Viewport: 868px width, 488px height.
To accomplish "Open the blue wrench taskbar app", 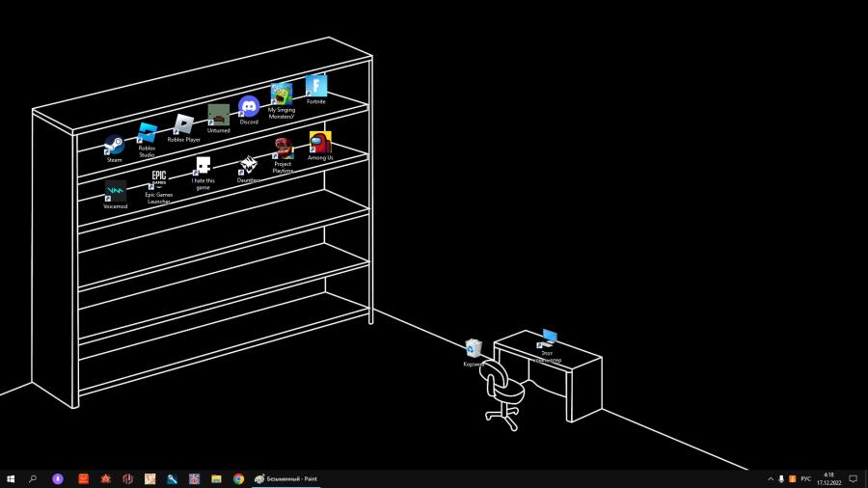I will click(173, 478).
